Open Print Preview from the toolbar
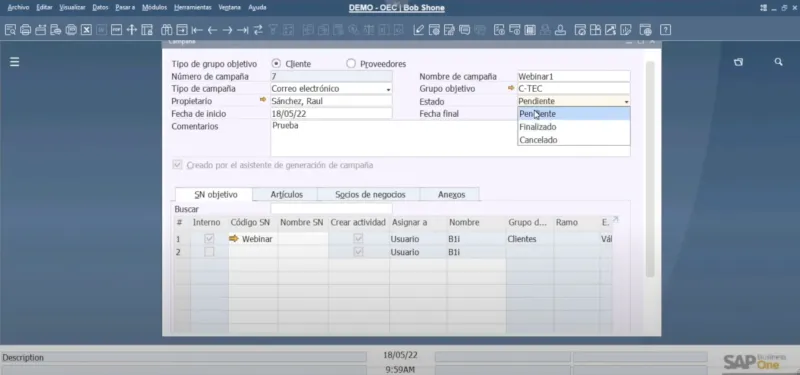The image size is (800, 375). (10, 30)
